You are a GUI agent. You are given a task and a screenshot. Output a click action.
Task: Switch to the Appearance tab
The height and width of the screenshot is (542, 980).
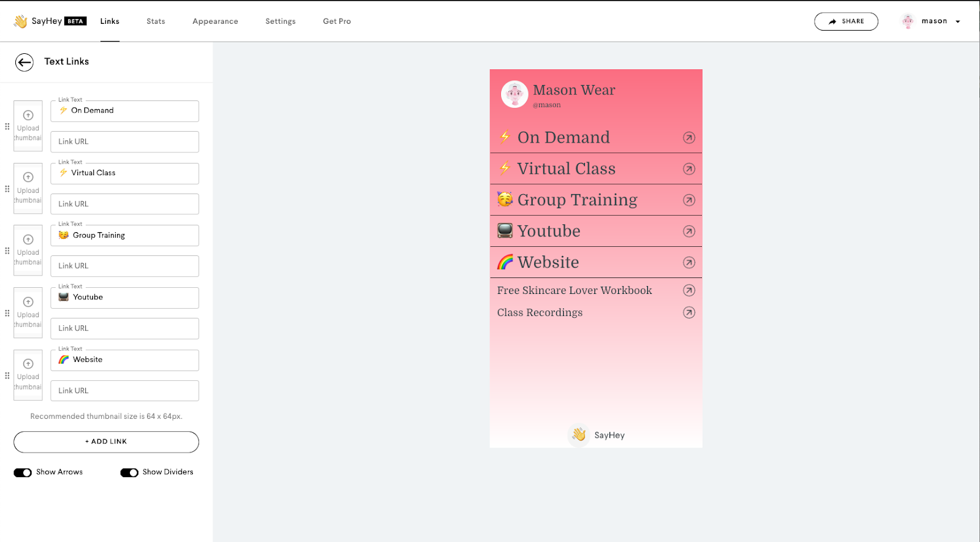215,21
